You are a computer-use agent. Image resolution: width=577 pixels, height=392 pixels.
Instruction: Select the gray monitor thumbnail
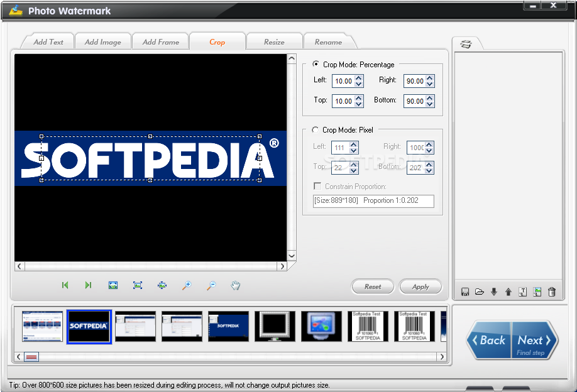tap(275, 326)
